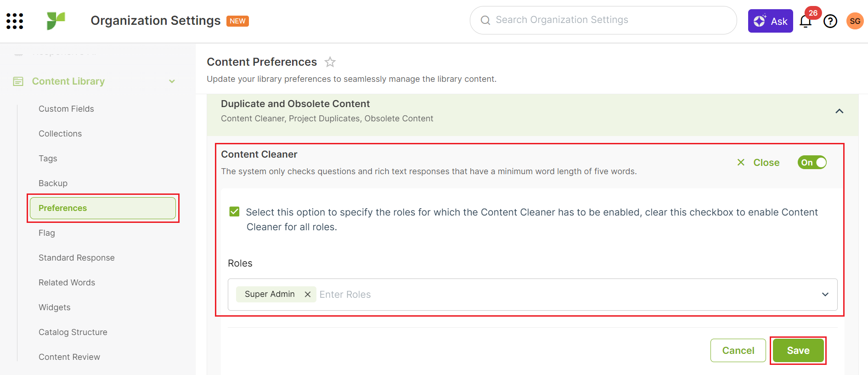The height and width of the screenshot is (375, 868).
Task: Uncheck the specify roles checkbox
Action: click(234, 212)
